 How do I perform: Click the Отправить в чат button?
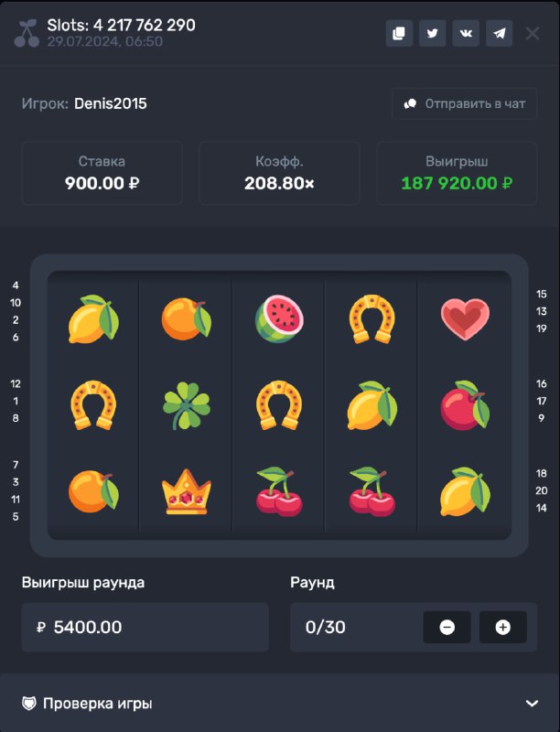point(464,103)
